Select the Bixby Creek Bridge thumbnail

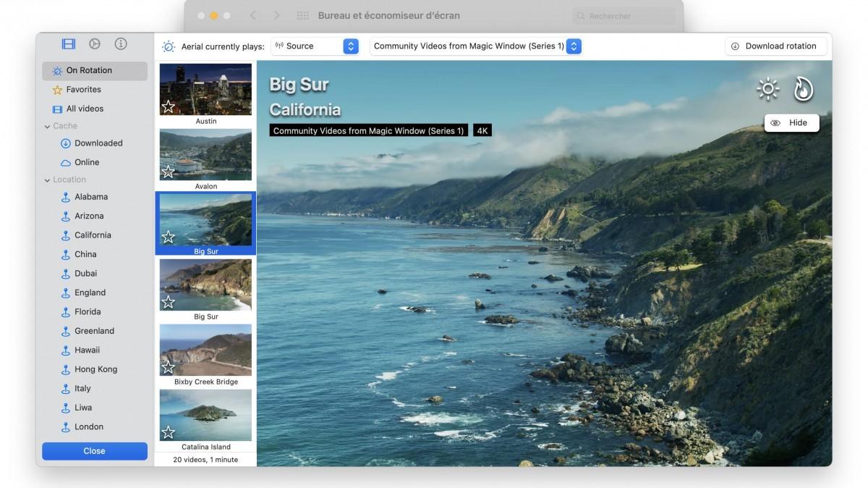(x=205, y=350)
